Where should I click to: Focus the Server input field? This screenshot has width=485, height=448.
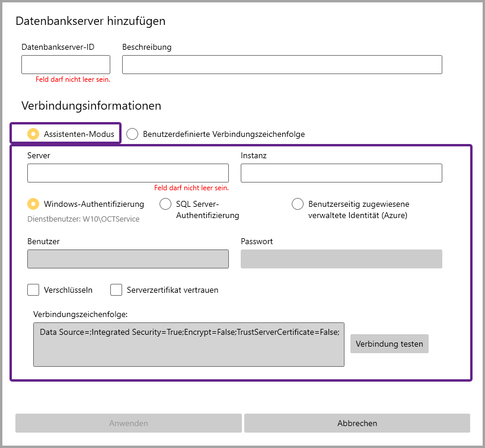tap(127, 173)
